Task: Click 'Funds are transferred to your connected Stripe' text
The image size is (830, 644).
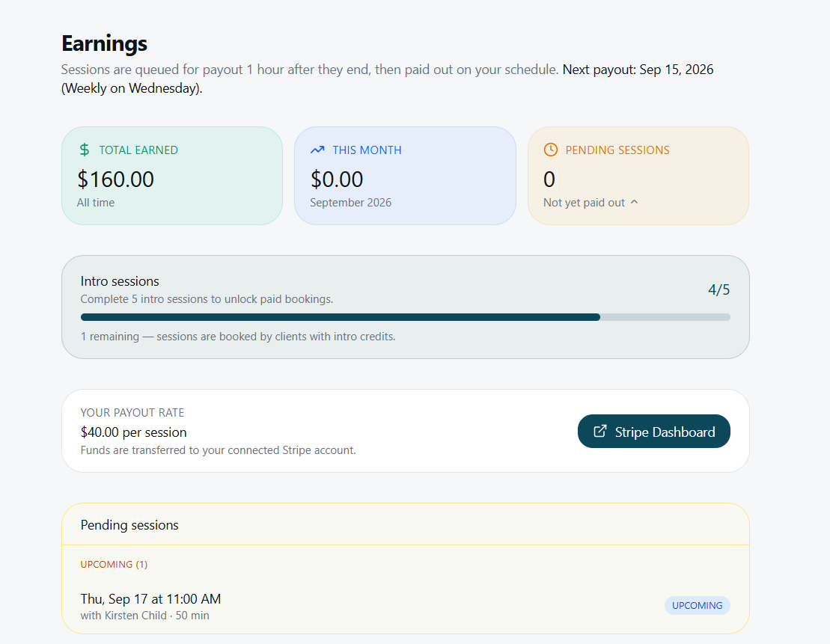Action: pos(218,450)
